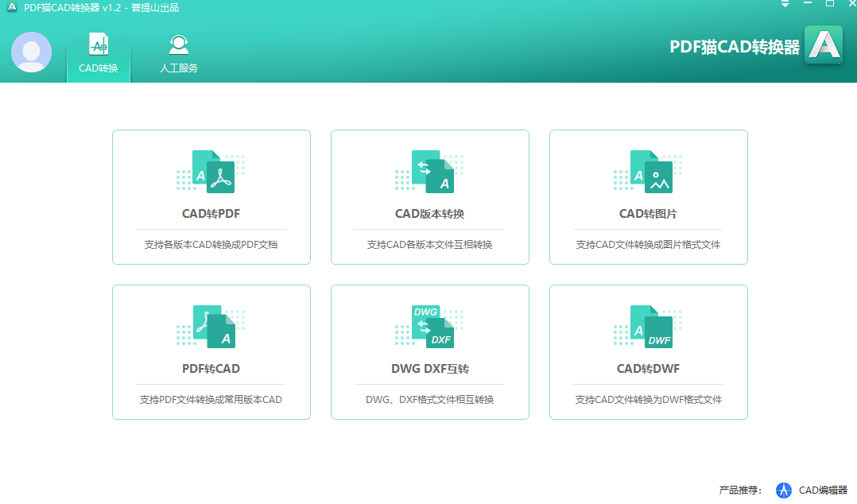Screen dimensions: 857x504
Task: Click the 人工服务 headset icon
Action: [178, 45]
